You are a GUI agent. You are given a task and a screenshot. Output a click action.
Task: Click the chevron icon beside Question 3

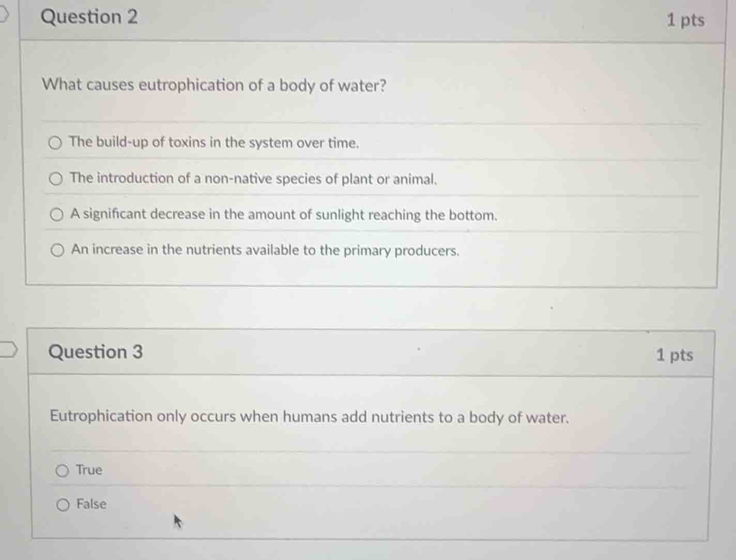(8, 350)
